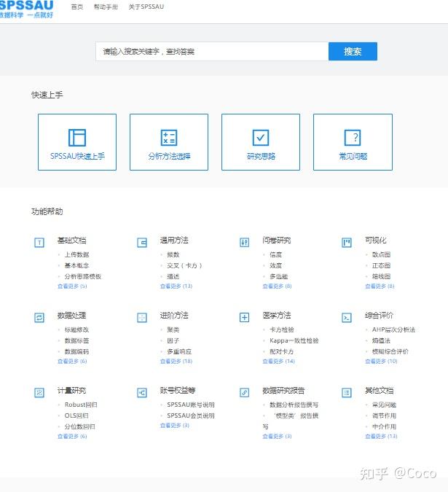Open the 交叉（卡方）link
The width and height of the screenshot is (448, 492).
coord(184,265)
